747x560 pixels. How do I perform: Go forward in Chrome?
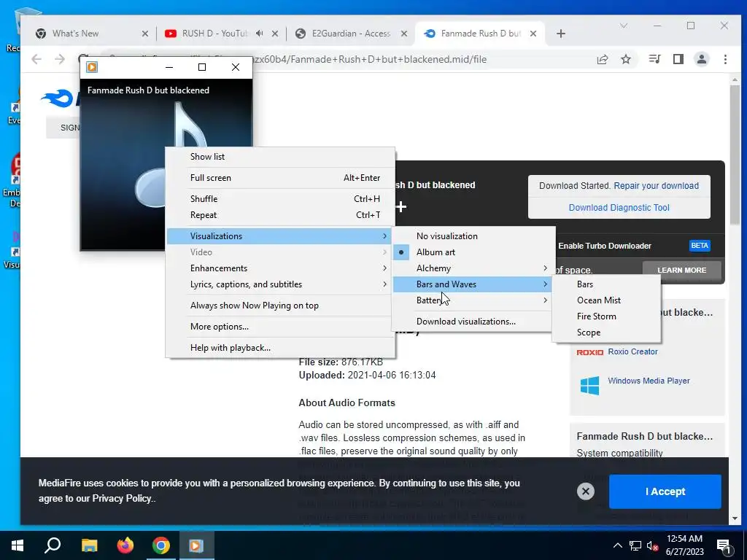coord(60,59)
